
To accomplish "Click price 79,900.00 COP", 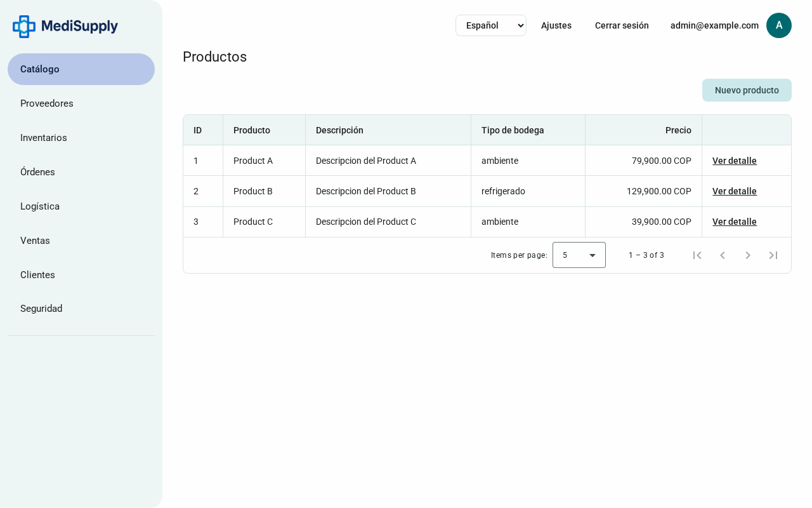I will pos(662,161).
